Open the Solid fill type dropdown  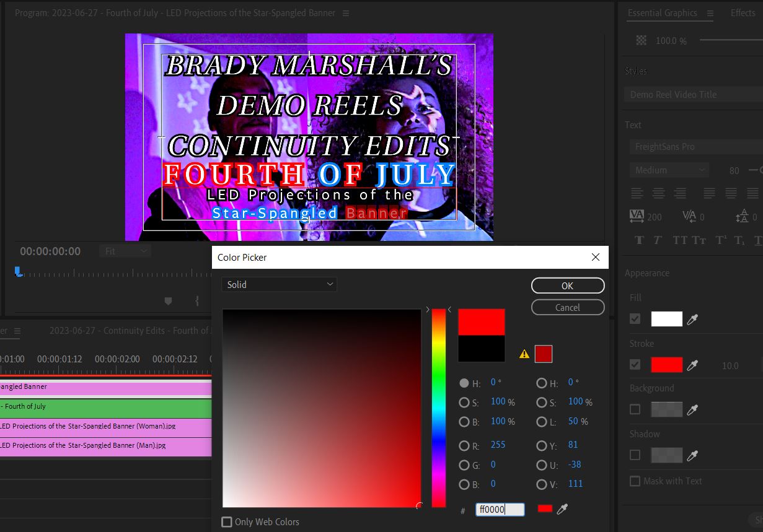coord(279,285)
